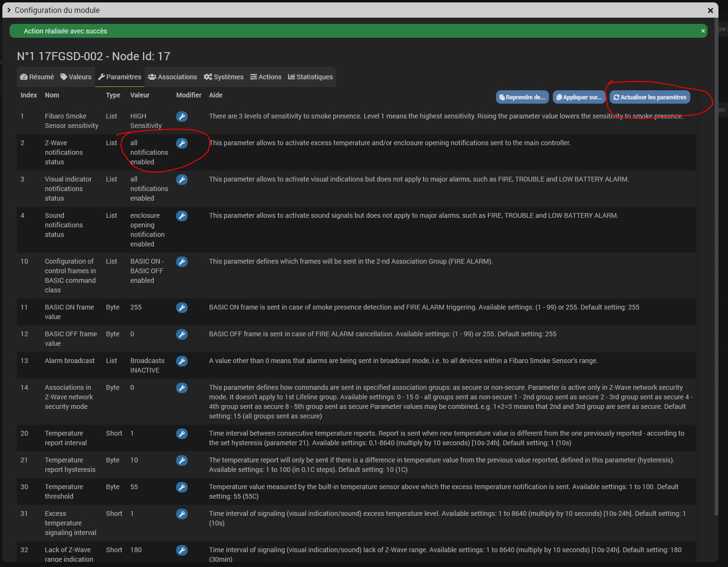The image size is (728, 567).
Task: Select the Systèmes tab
Action: [x=223, y=77]
